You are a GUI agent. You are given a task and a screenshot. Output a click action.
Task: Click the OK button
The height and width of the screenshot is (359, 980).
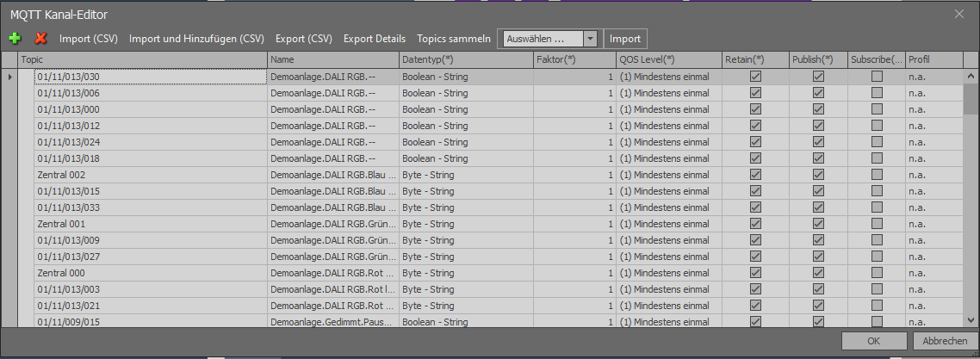click(x=874, y=341)
